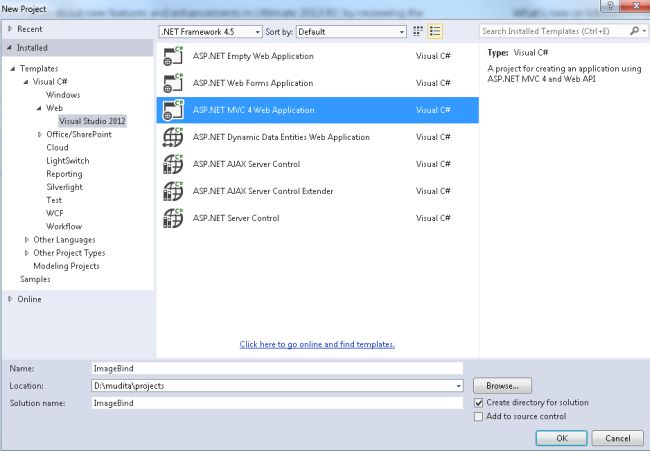The width and height of the screenshot is (650, 451).
Task: Collapse the Web tree node
Action: pyautogui.click(x=39, y=108)
